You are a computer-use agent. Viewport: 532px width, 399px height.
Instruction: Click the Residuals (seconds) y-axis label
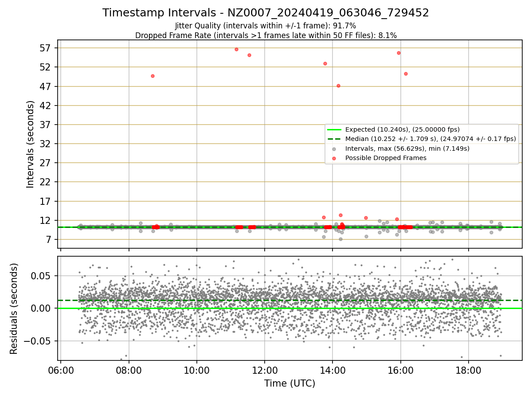pyautogui.click(x=14, y=309)
